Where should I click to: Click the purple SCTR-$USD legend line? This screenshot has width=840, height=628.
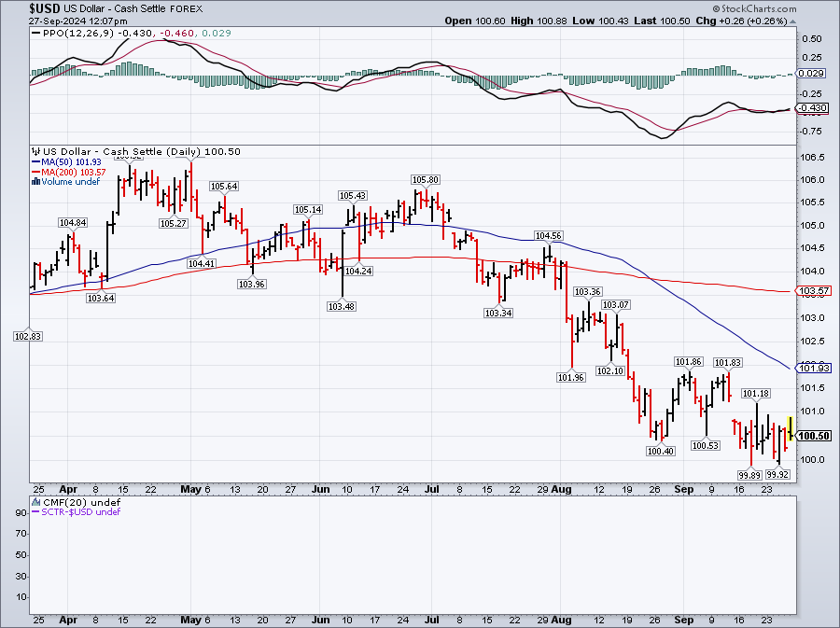pyautogui.click(x=35, y=511)
